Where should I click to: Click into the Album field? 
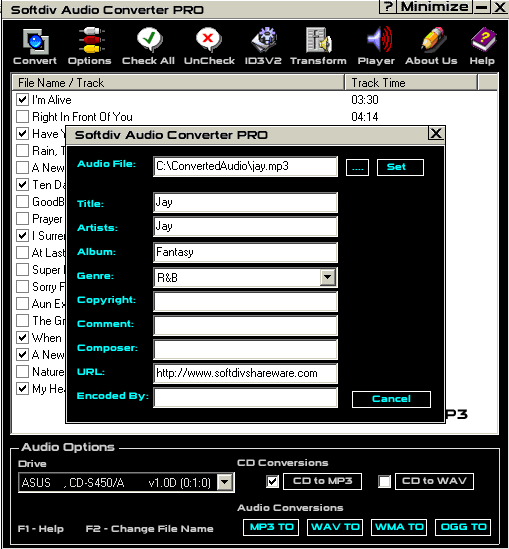click(x=245, y=252)
